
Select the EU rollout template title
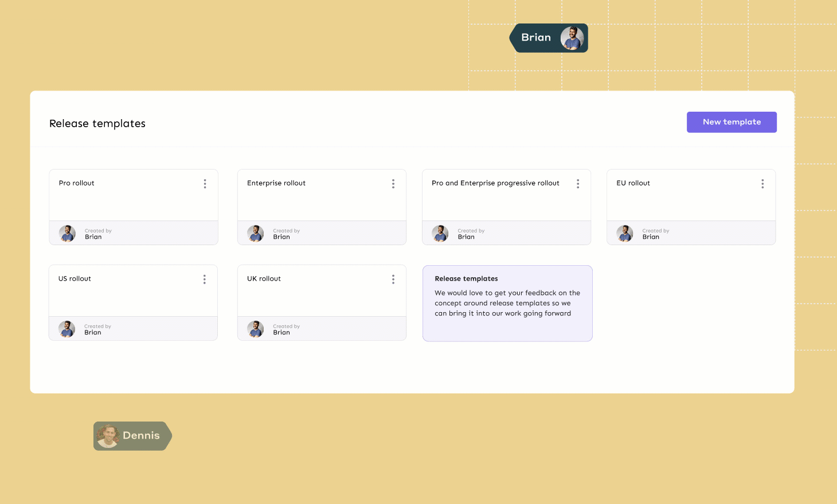pyautogui.click(x=633, y=183)
